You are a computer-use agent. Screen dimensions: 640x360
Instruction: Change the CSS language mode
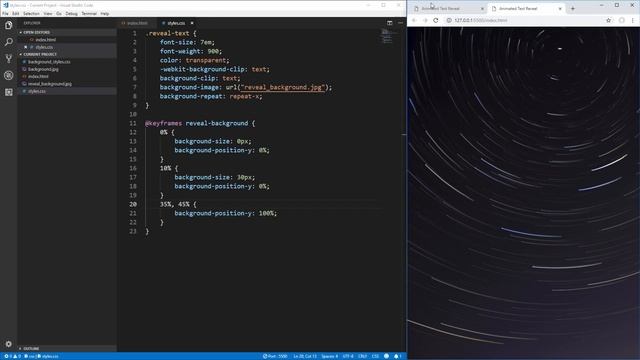376,356
